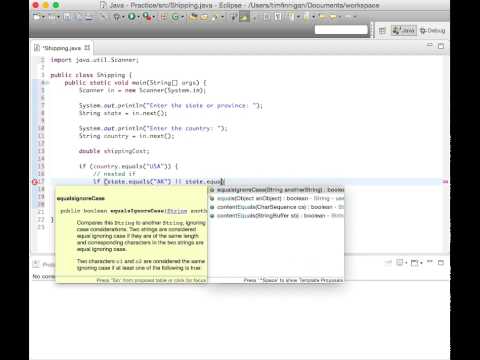Viewport: 480px width, 360px height.
Task: Select equalsIgnoreCase(String anotherString) proposal
Action: tap(276, 190)
